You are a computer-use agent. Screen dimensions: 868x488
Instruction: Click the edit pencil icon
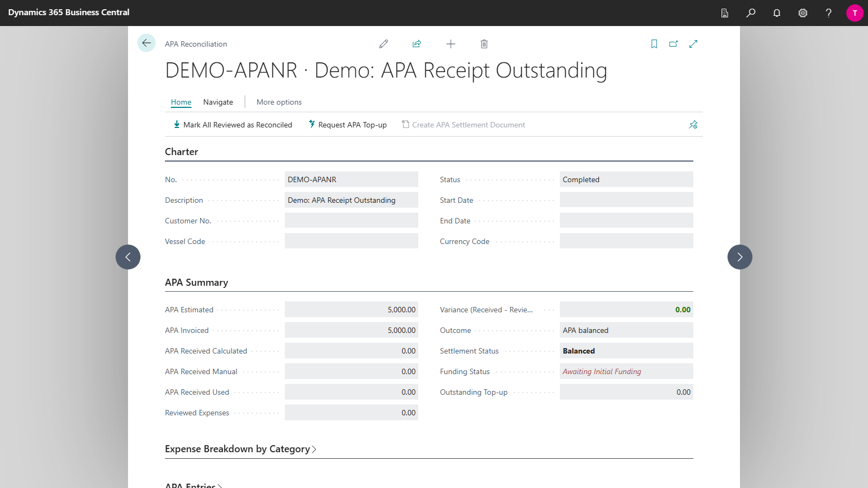click(x=384, y=44)
